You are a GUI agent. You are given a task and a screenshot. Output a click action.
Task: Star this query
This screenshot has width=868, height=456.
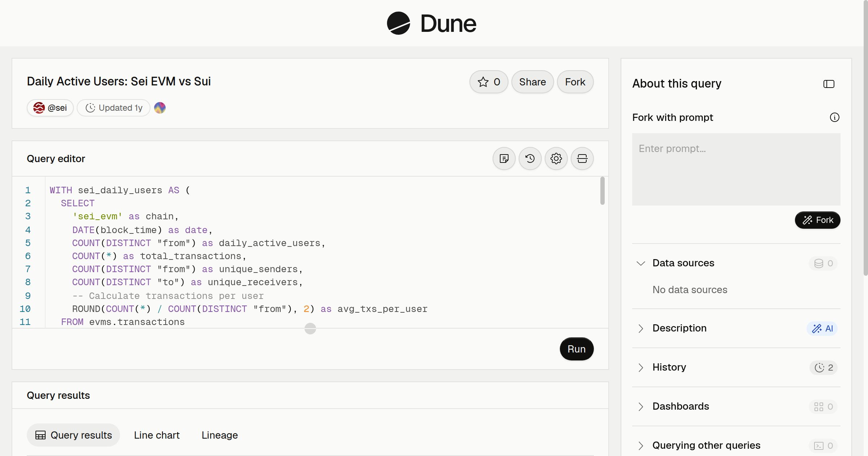489,82
